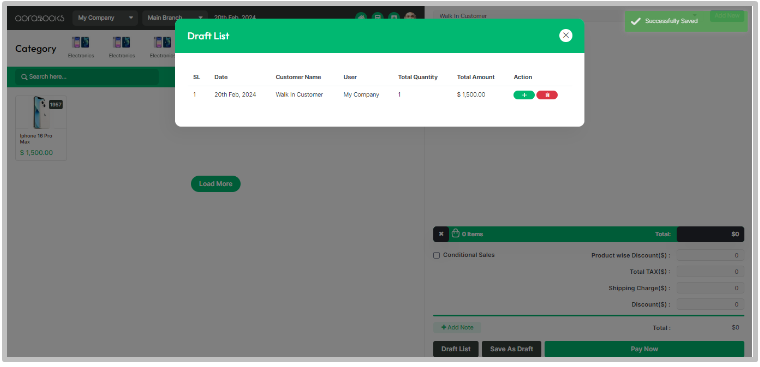Click the User column header
Image resolution: width=760 pixels, height=367 pixels.
350,77
